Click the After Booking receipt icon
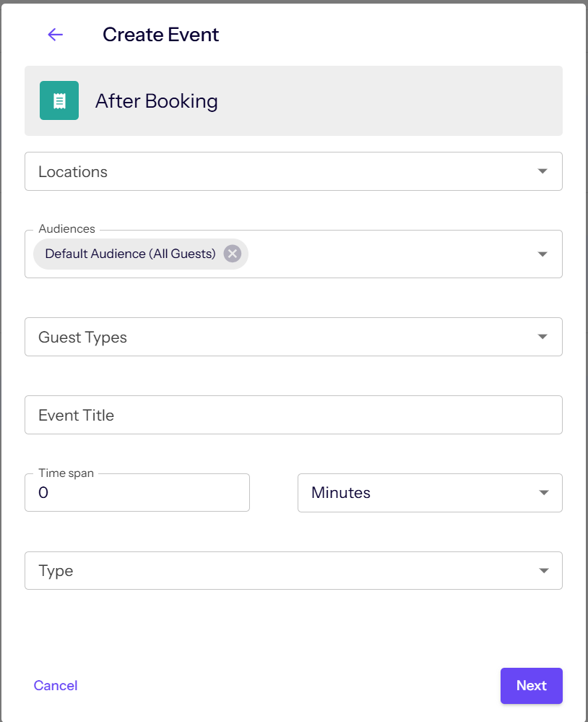This screenshot has width=588, height=722. 59,100
